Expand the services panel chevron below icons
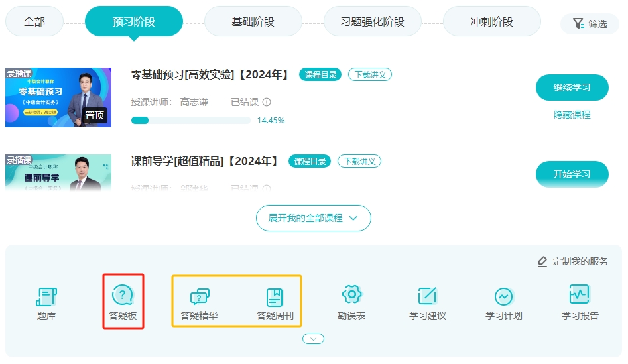This screenshot has width=628, height=364. [x=313, y=339]
